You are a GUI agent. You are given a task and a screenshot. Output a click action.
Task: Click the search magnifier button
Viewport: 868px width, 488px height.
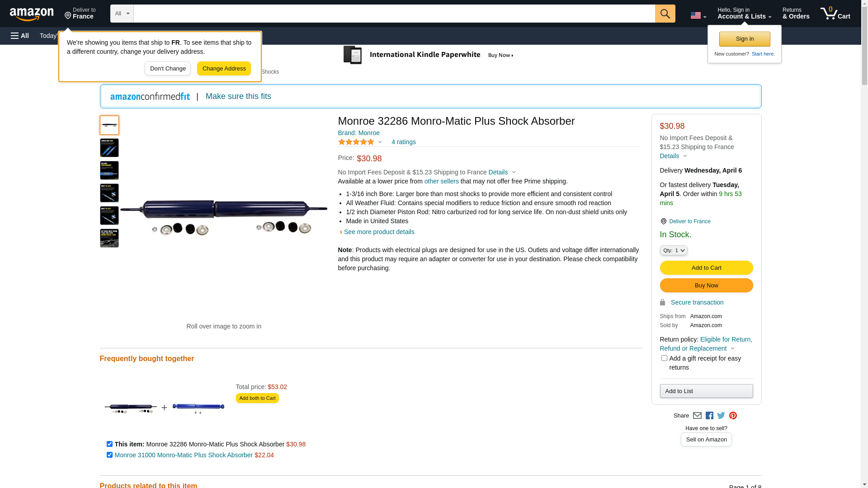click(x=665, y=14)
